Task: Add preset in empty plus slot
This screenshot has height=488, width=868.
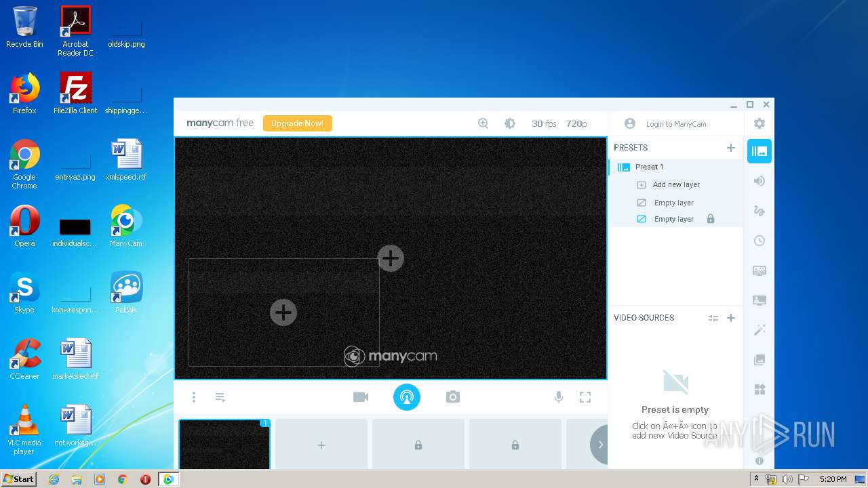Action: click(321, 444)
